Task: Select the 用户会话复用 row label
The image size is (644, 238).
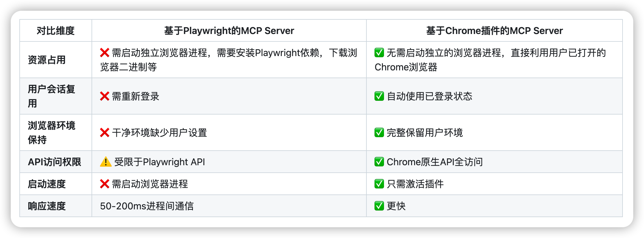Action: [51, 96]
